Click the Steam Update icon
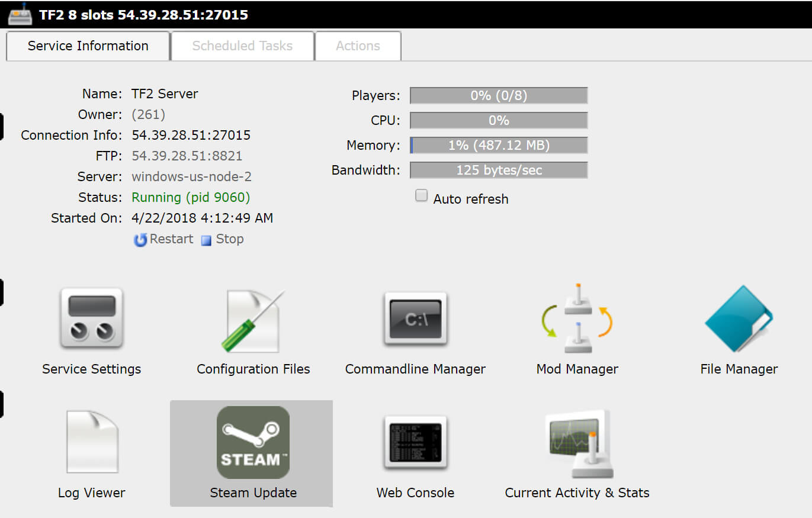Screen dimensions: 812x518 pos(253,443)
